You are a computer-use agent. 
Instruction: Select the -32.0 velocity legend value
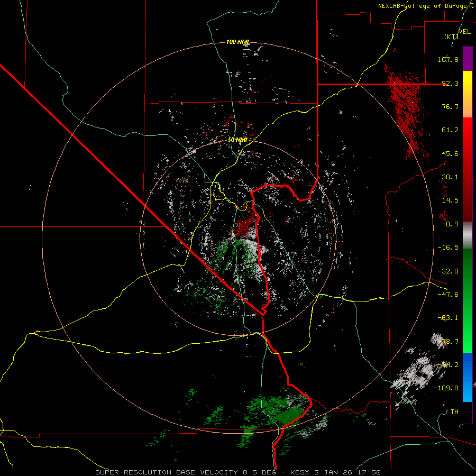pos(448,271)
